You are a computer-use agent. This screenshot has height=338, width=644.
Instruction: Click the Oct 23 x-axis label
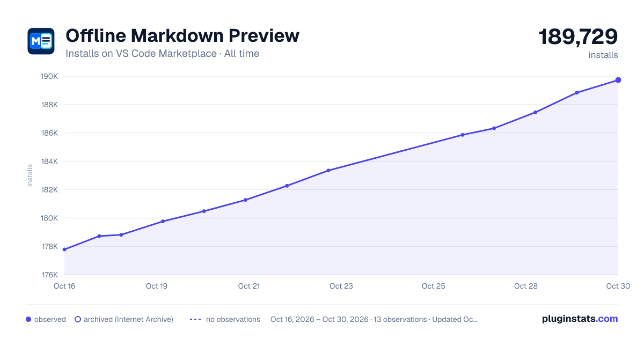341,286
